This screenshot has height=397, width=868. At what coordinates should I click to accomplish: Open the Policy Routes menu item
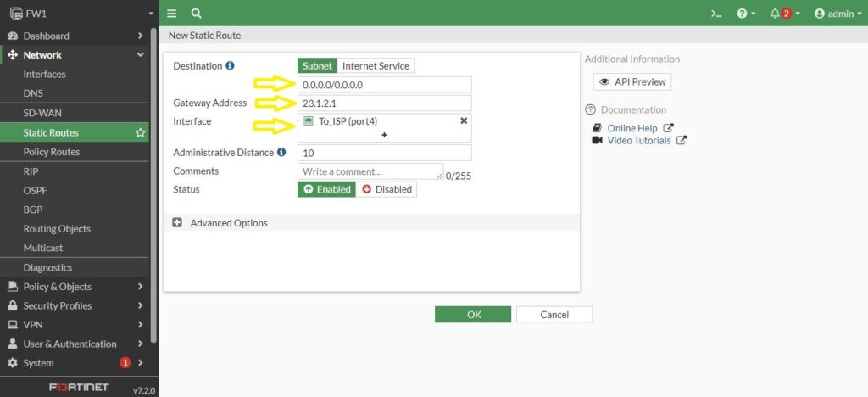click(52, 152)
